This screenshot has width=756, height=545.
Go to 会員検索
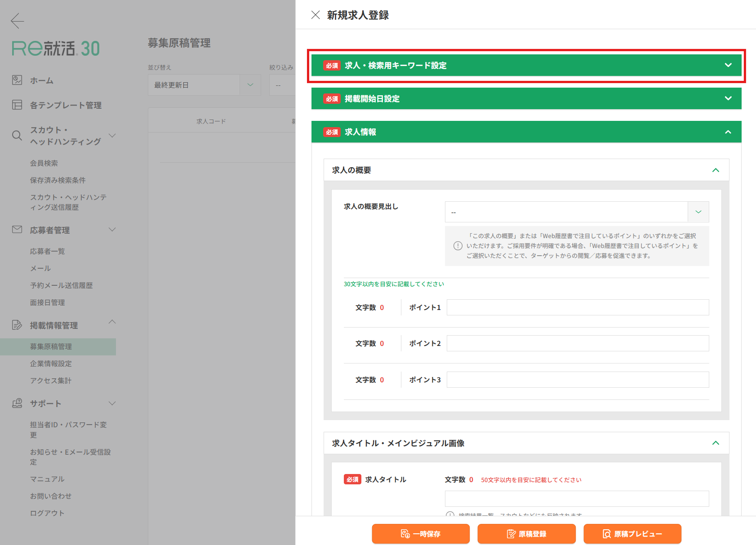click(x=44, y=163)
